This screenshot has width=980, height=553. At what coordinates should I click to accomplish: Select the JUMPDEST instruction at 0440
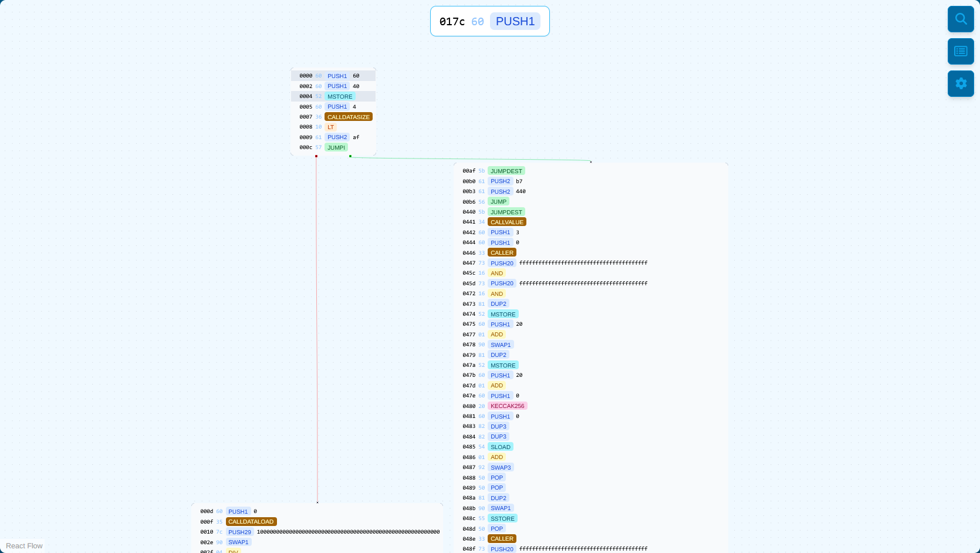coord(506,212)
